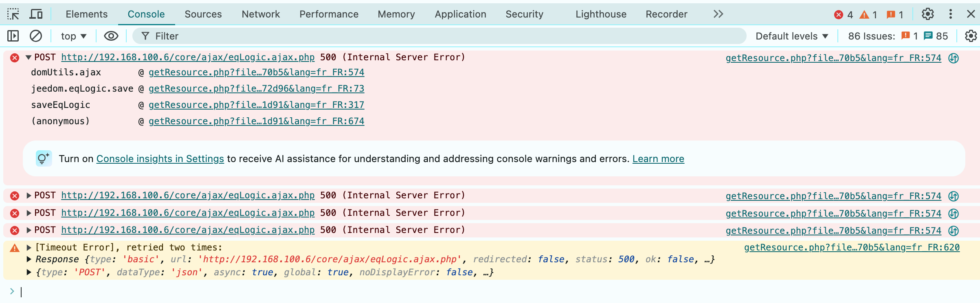Create a live expression with eye icon

[111, 36]
